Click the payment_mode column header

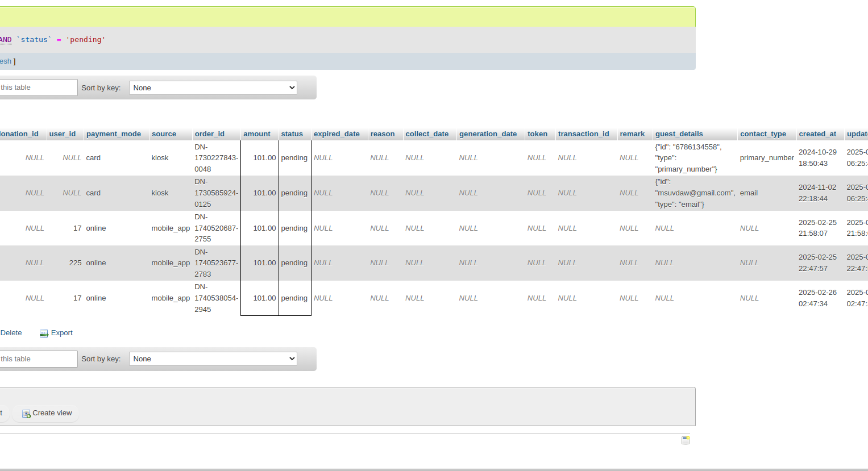(114, 134)
